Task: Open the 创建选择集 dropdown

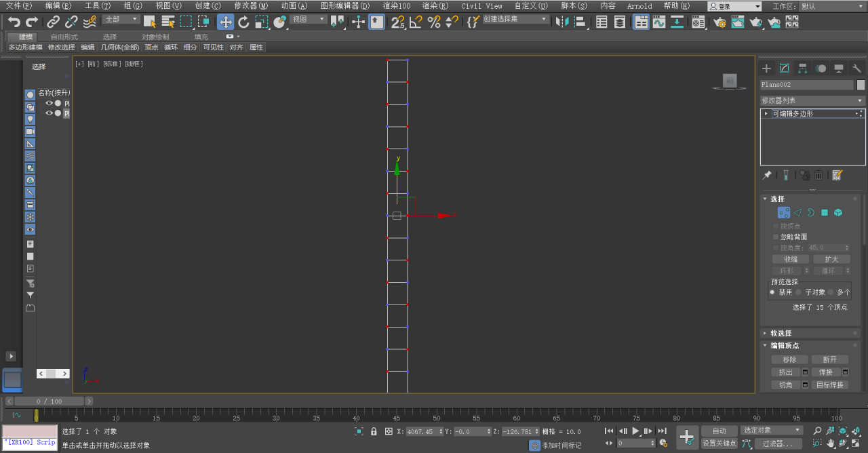Action: [x=515, y=20]
